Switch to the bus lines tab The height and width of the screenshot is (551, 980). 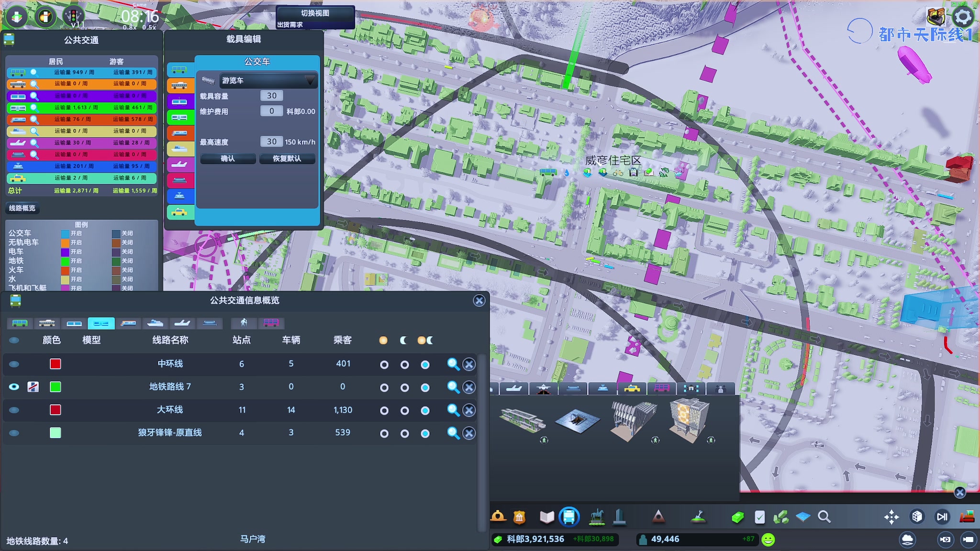click(x=20, y=323)
